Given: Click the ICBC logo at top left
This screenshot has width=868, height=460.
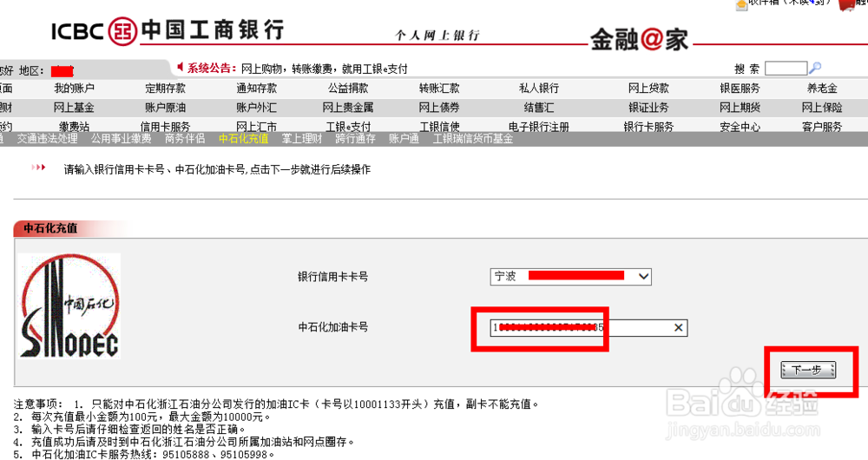Looking at the screenshot, I should pyautogui.click(x=168, y=30).
